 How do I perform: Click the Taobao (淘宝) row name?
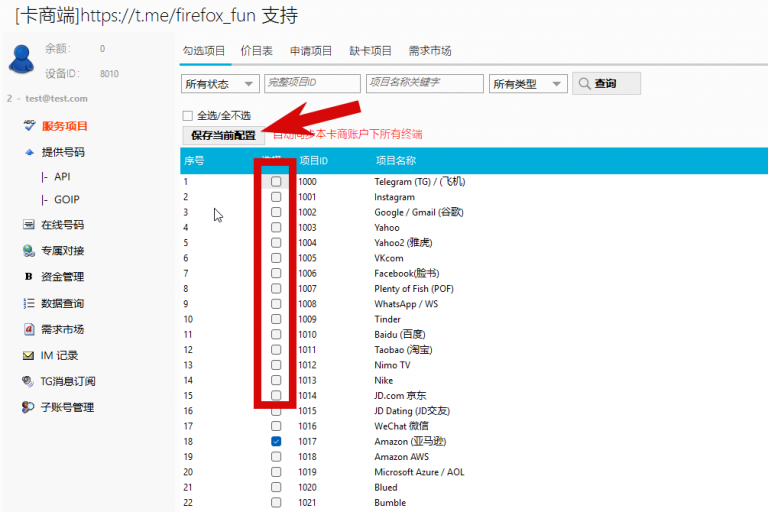point(403,349)
